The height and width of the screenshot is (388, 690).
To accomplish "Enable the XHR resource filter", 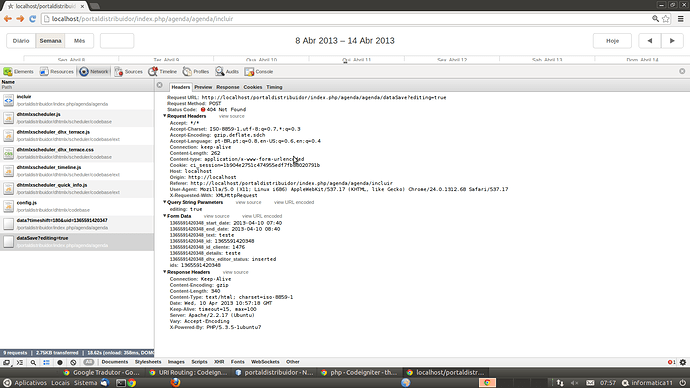I will pos(219,362).
